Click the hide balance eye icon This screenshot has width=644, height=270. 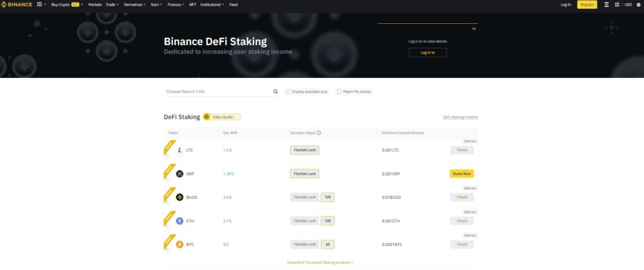[x=474, y=28]
